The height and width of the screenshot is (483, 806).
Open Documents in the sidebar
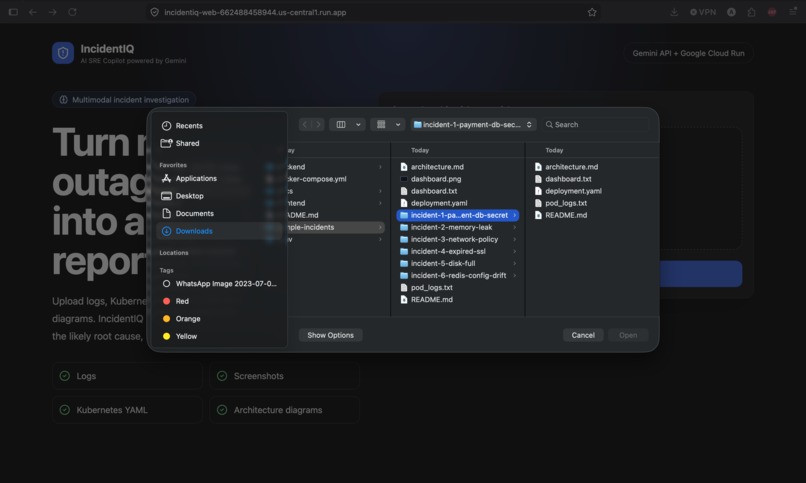point(188,213)
